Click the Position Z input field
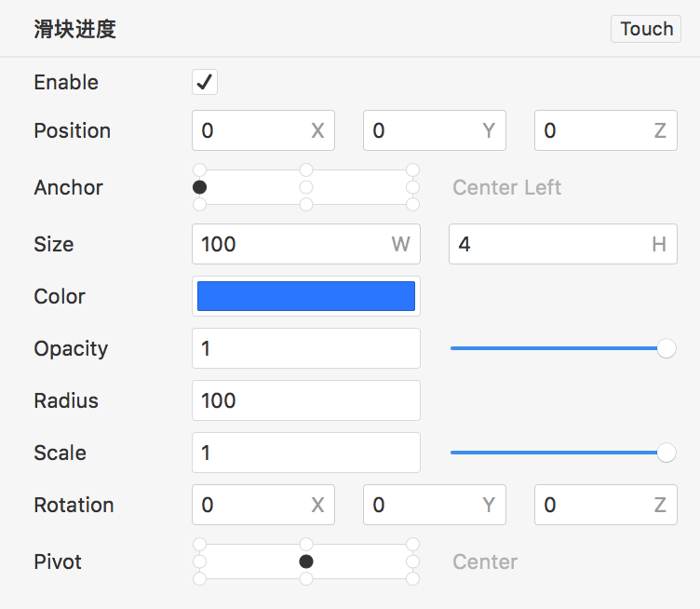 click(596, 130)
